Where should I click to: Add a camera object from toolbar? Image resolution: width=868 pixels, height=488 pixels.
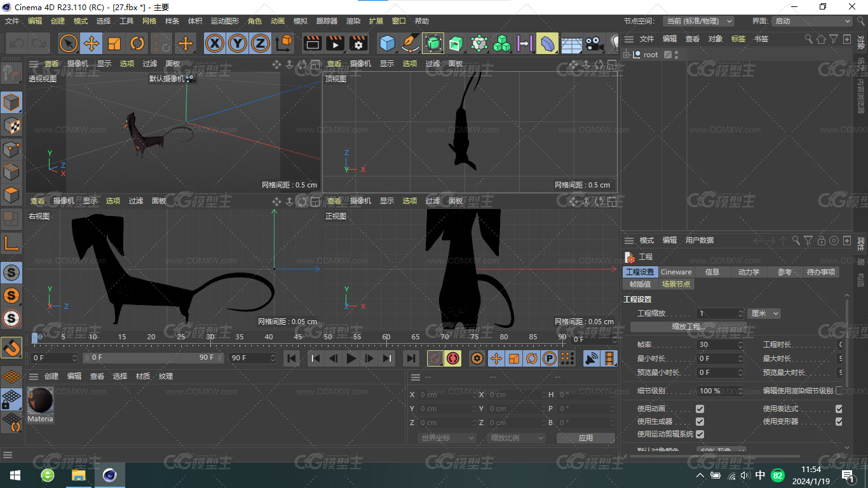point(593,43)
